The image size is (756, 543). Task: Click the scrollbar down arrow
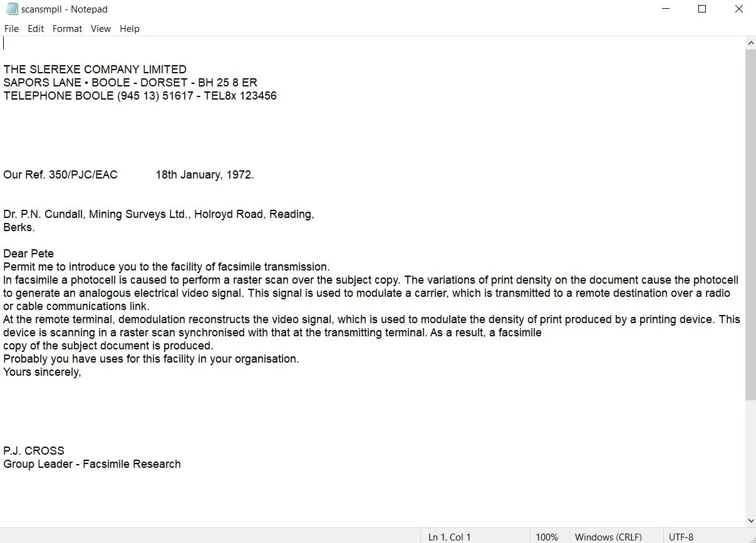(750, 520)
